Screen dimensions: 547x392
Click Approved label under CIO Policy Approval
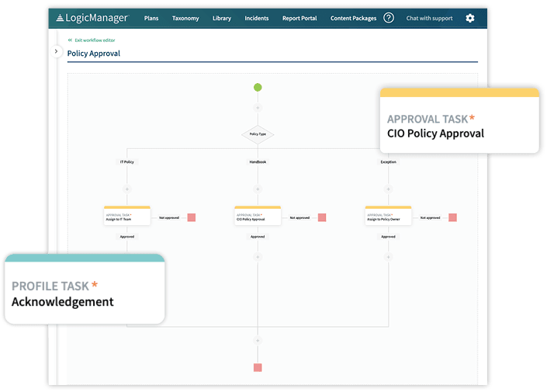point(258,237)
